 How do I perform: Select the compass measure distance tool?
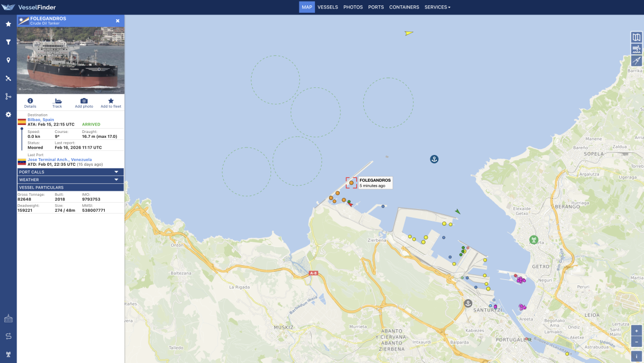coord(636,61)
